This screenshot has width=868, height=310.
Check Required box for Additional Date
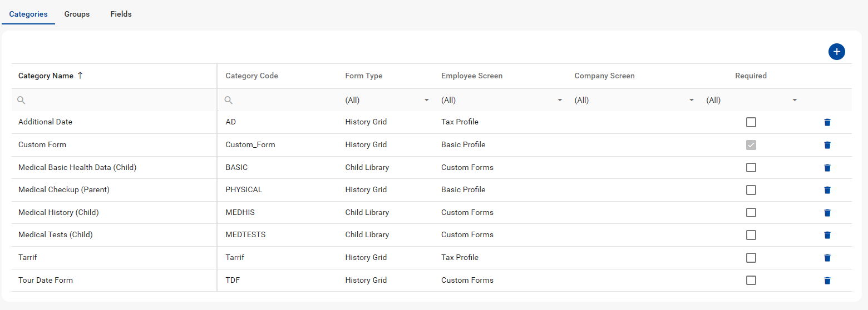751,122
